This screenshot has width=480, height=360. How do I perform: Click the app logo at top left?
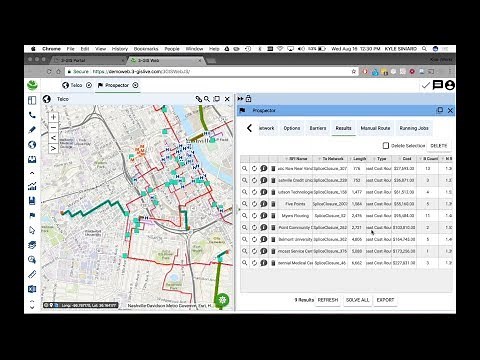(x=32, y=85)
